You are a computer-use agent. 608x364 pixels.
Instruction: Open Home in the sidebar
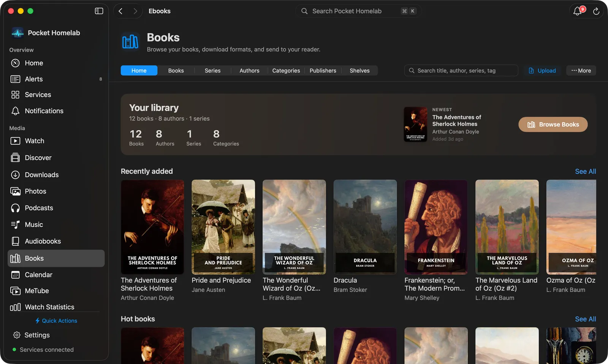click(56, 63)
